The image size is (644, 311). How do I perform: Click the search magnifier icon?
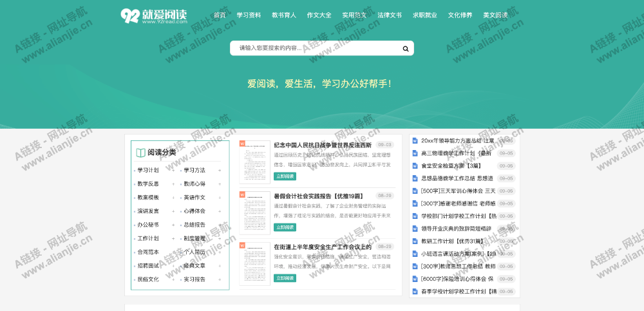pos(406,48)
